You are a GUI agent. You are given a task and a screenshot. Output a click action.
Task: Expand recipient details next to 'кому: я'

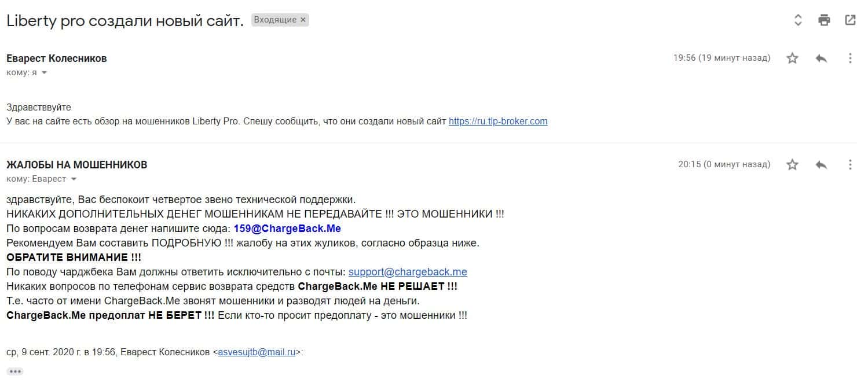44,73
